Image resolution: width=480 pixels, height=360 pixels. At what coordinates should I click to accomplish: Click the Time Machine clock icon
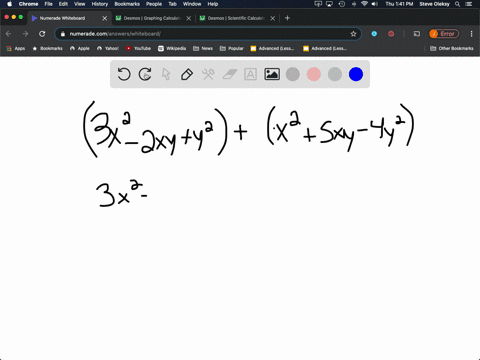point(342,4)
